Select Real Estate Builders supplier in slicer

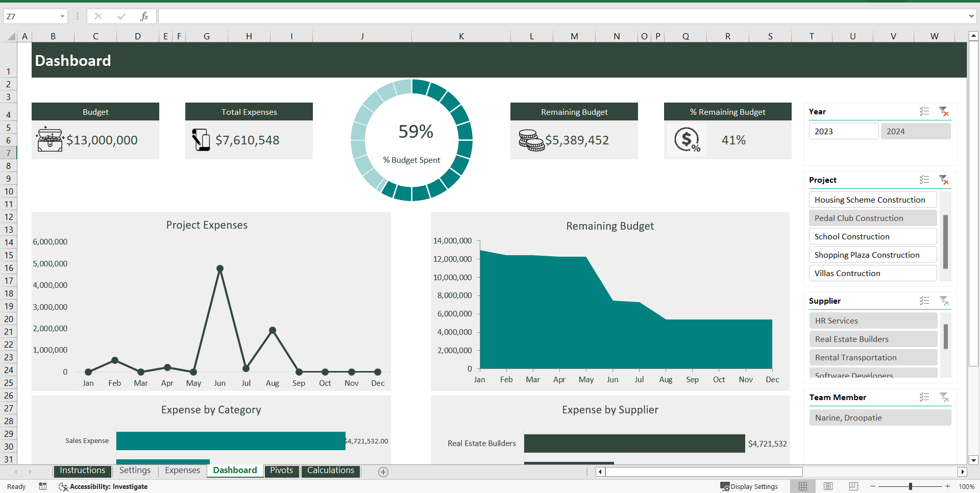tap(873, 339)
